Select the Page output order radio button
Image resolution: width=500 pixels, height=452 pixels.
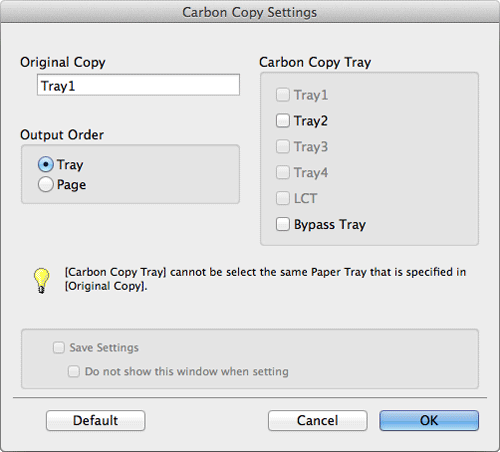46,184
